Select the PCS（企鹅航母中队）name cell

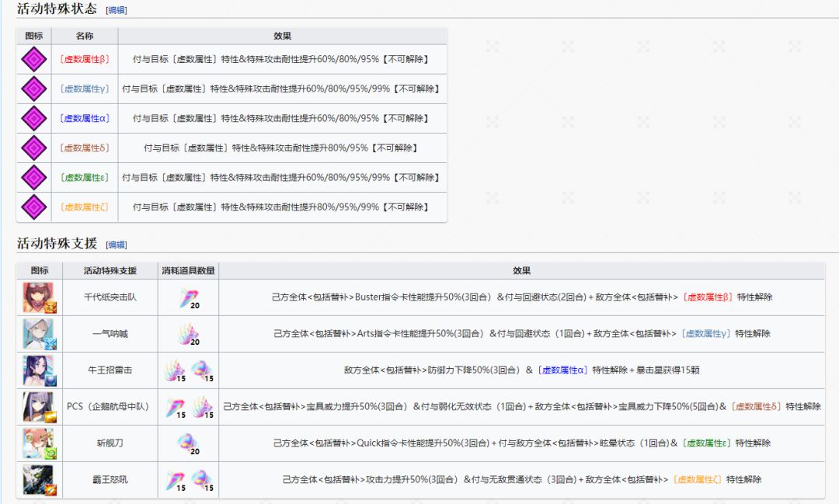pos(110,407)
